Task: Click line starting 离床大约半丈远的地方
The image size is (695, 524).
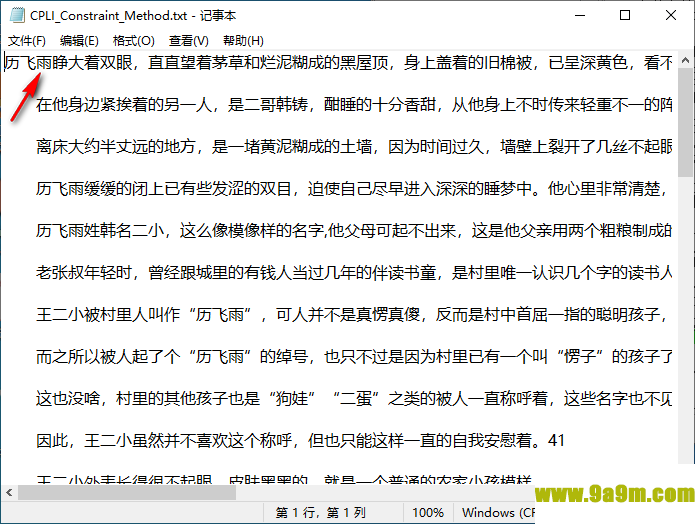Action: click(354, 146)
